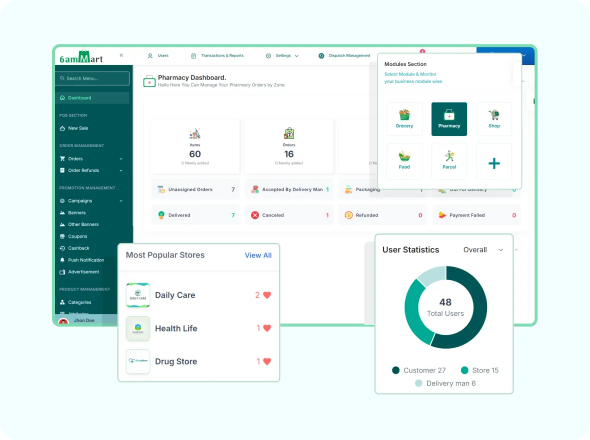Select the Grocery module
Image resolution: width=590 pixels, height=440 pixels.
tap(404, 119)
